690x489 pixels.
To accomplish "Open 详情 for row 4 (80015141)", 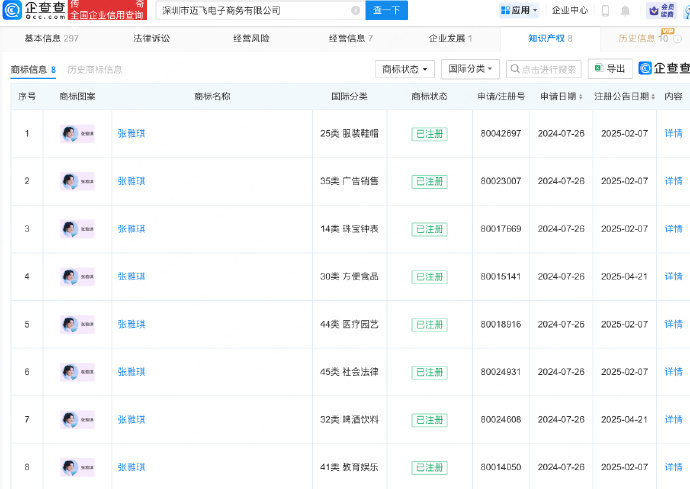I will click(x=673, y=276).
